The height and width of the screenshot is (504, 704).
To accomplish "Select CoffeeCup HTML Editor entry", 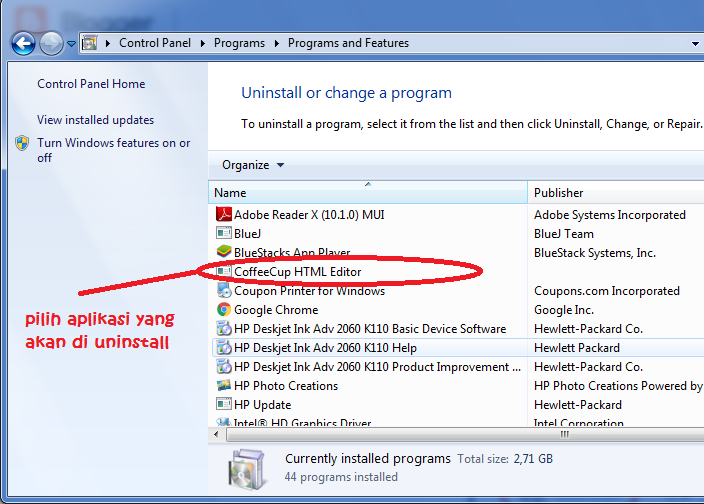I will 297,272.
